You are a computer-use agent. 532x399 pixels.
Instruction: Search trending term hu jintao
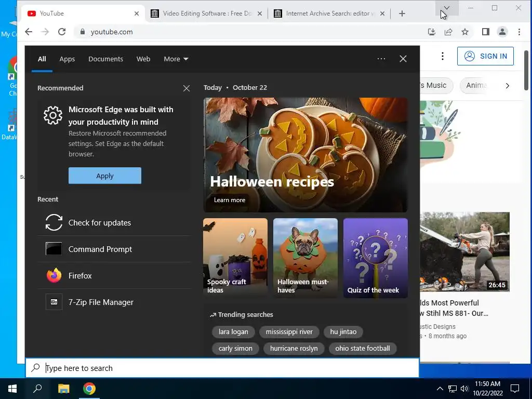pos(343,332)
